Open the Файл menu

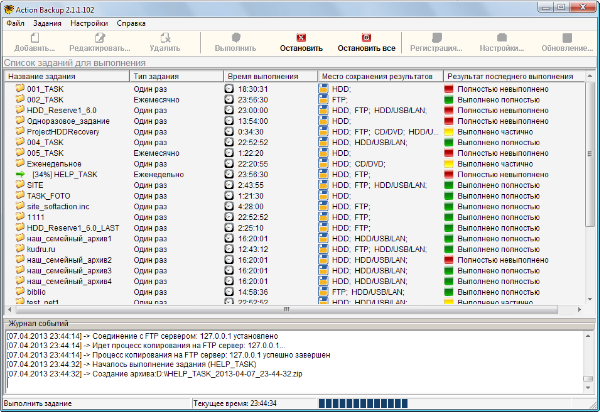point(15,21)
